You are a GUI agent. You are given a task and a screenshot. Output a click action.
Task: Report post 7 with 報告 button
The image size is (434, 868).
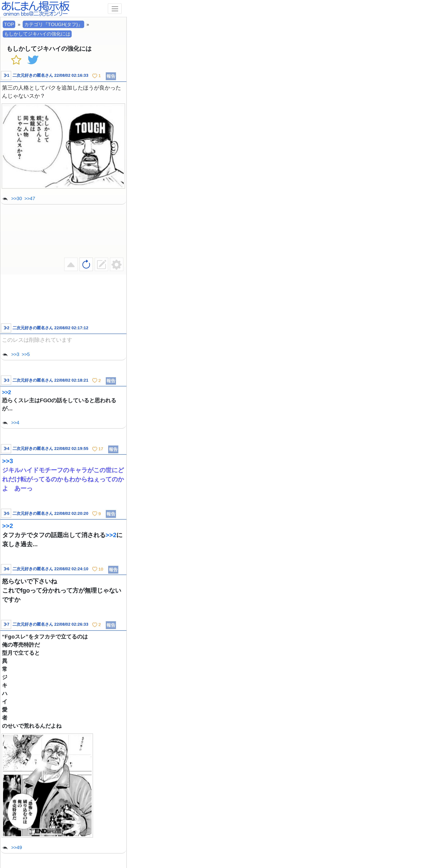(x=111, y=625)
